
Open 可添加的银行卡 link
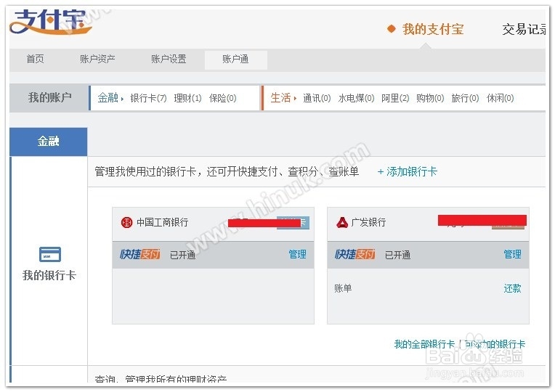(495, 344)
